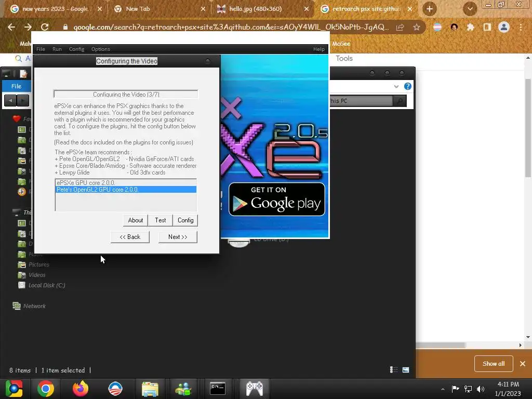Go forward in Chrome history

point(28,27)
